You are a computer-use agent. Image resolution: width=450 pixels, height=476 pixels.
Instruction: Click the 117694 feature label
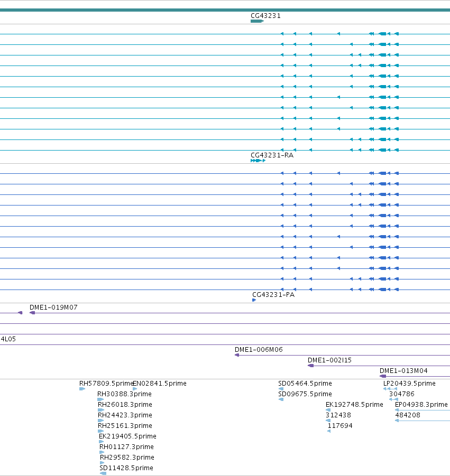pyautogui.click(x=340, y=426)
